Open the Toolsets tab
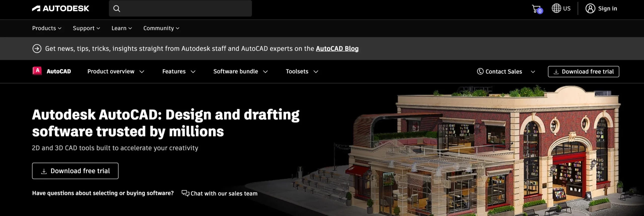Screen dimensions: 644x216 coord(297,72)
